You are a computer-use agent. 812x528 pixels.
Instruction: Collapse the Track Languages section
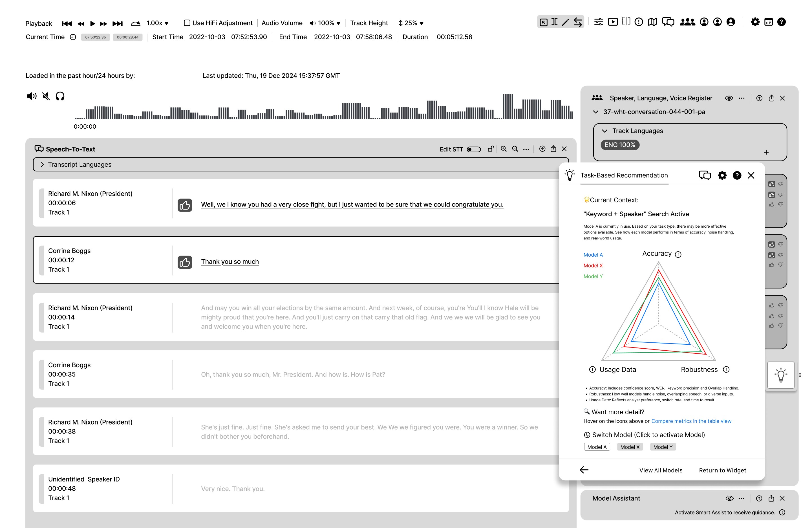pos(604,131)
